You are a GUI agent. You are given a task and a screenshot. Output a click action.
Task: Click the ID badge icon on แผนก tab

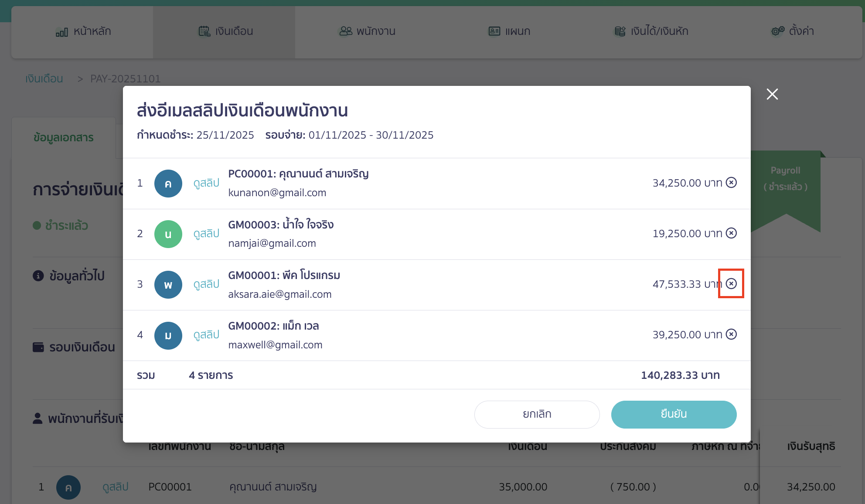click(x=493, y=31)
